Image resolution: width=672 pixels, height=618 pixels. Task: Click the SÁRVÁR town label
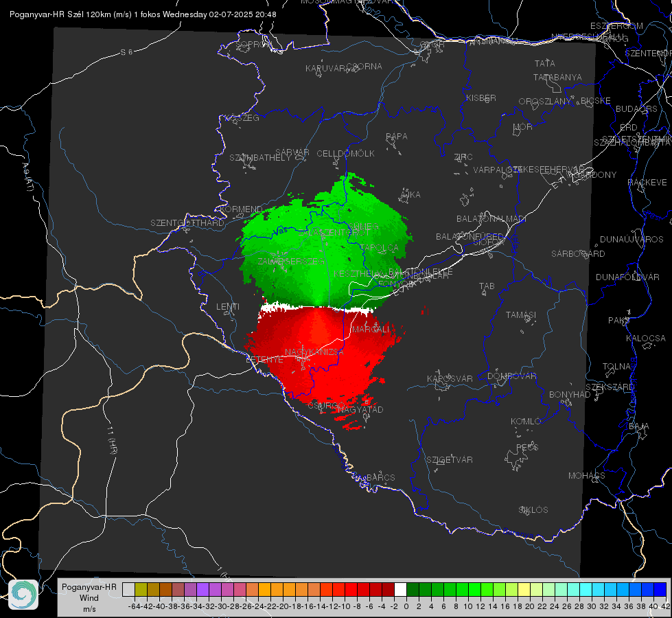(x=292, y=152)
